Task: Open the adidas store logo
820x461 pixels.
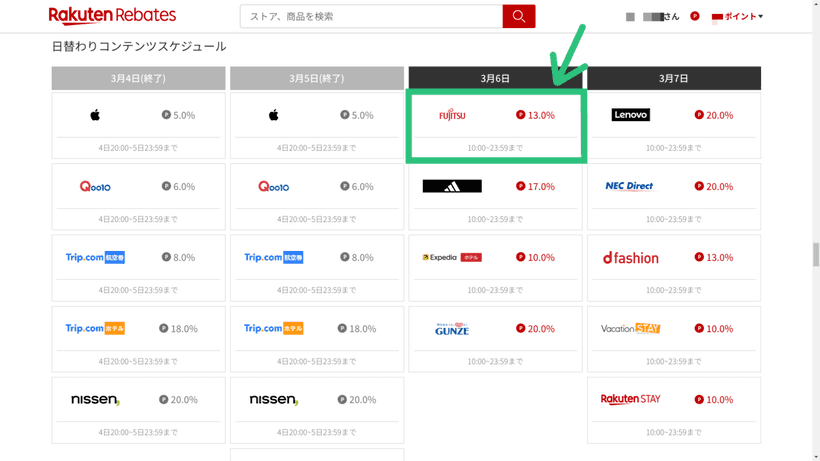Action: [x=452, y=186]
